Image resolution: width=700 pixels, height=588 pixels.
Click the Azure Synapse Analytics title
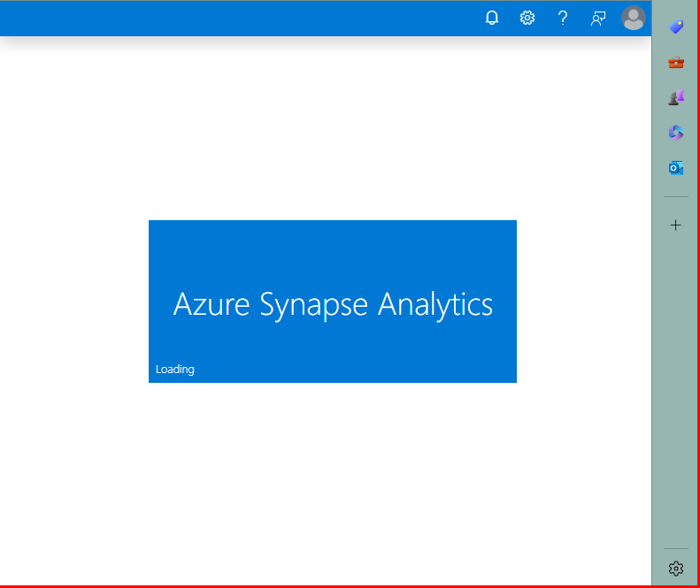(x=333, y=305)
